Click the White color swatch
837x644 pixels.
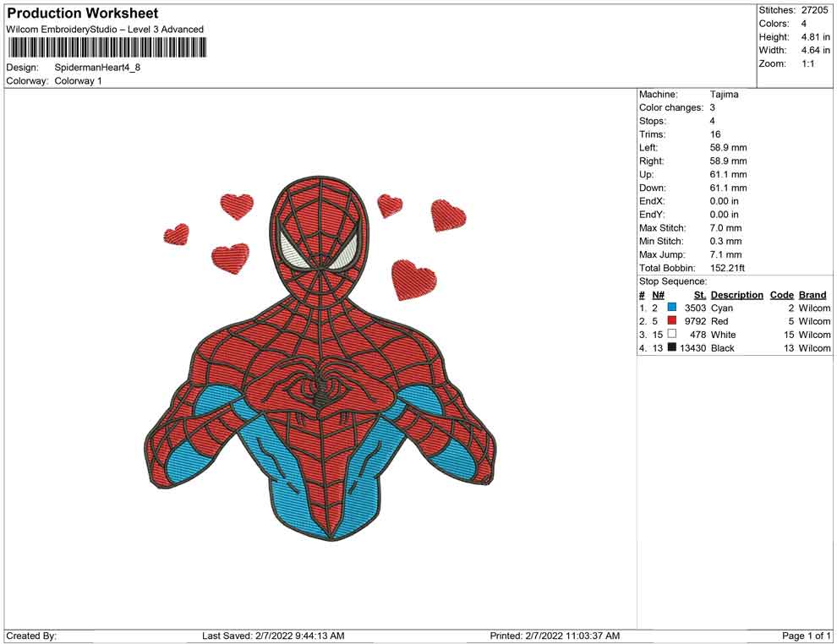(672, 334)
